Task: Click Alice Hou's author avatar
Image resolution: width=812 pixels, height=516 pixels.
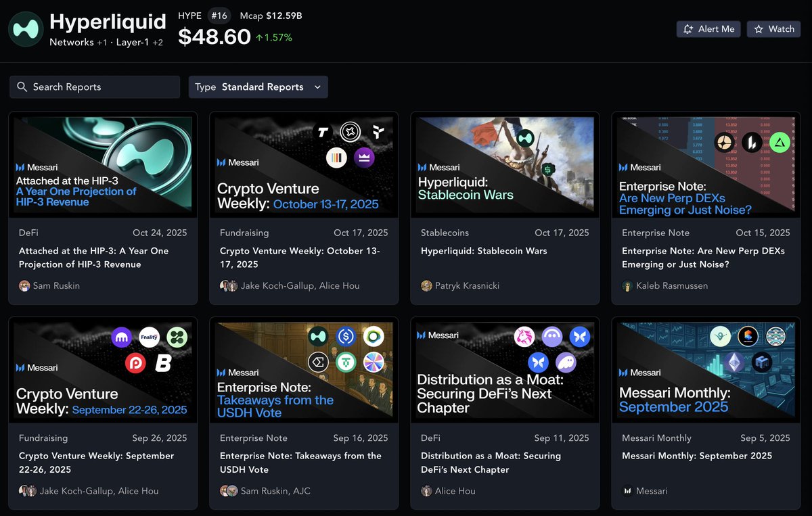Action: click(426, 491)
